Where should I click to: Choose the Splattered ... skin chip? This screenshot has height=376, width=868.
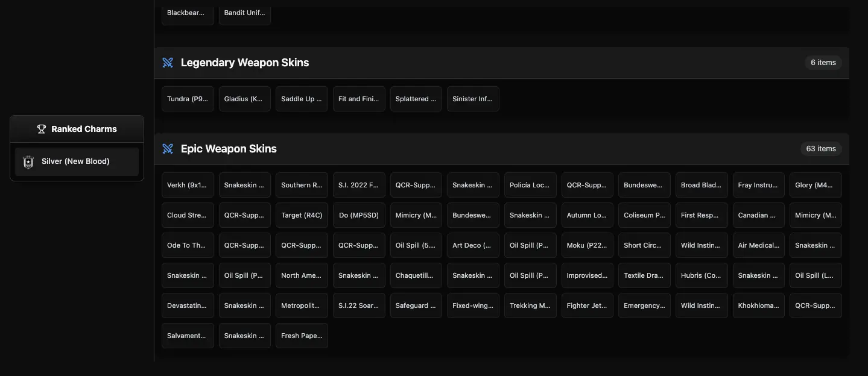(416, 99)
